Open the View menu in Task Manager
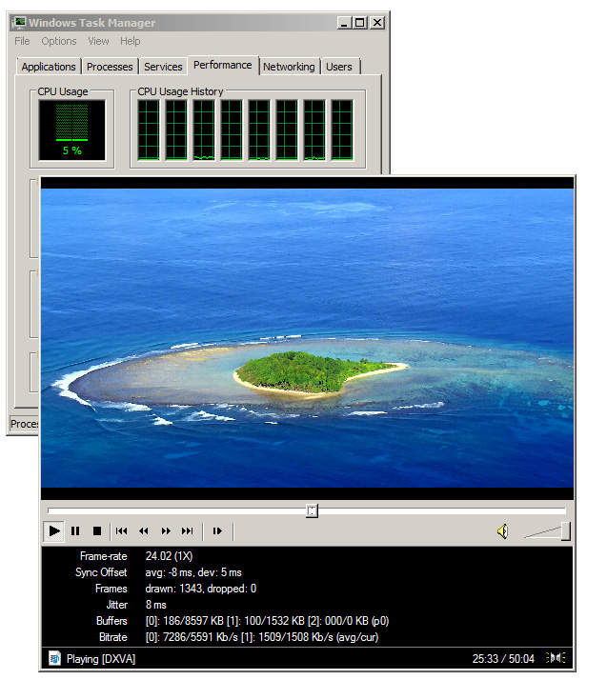The image size is (607, 700). [99, 41]
